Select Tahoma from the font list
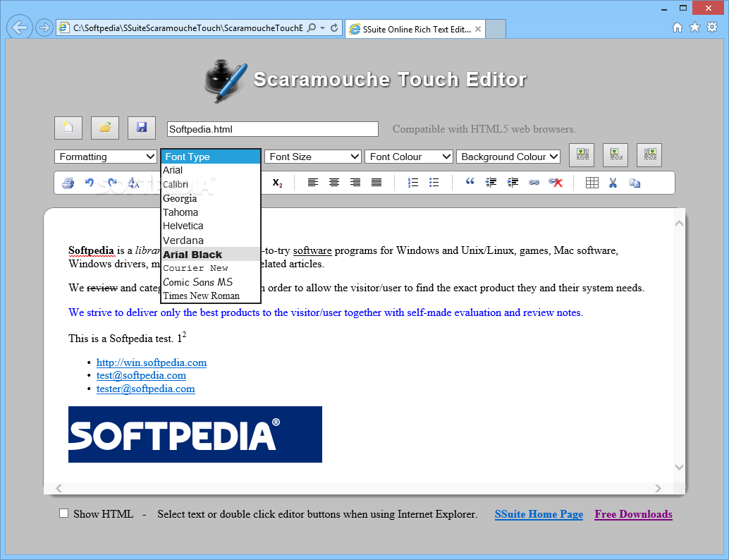The height and width of the screenshot is (560, 729). (x=211, y=212)
